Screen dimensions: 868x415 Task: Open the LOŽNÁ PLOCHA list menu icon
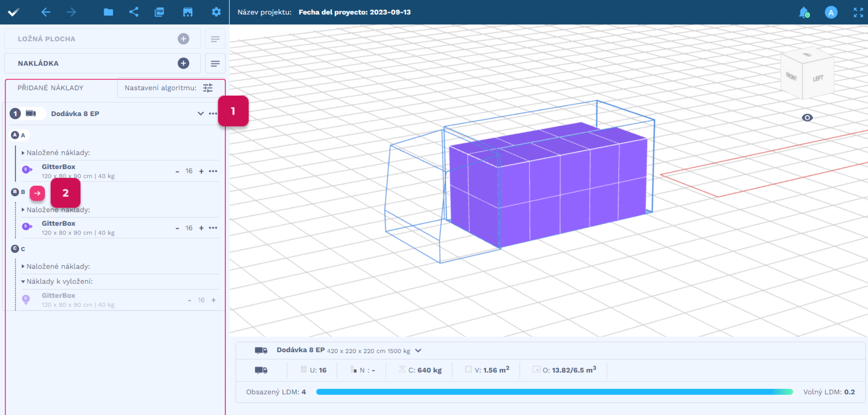215,39
